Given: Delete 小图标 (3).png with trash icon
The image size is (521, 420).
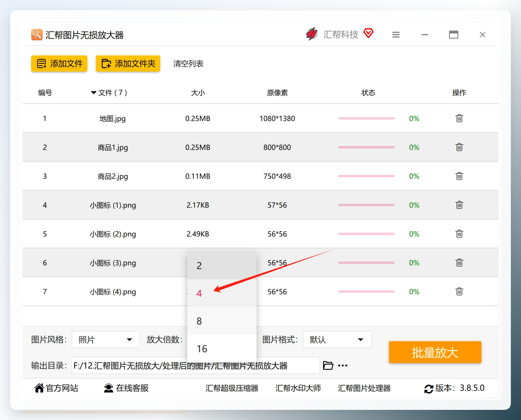Looking at the screenshot, I should (x=459, y=263).
